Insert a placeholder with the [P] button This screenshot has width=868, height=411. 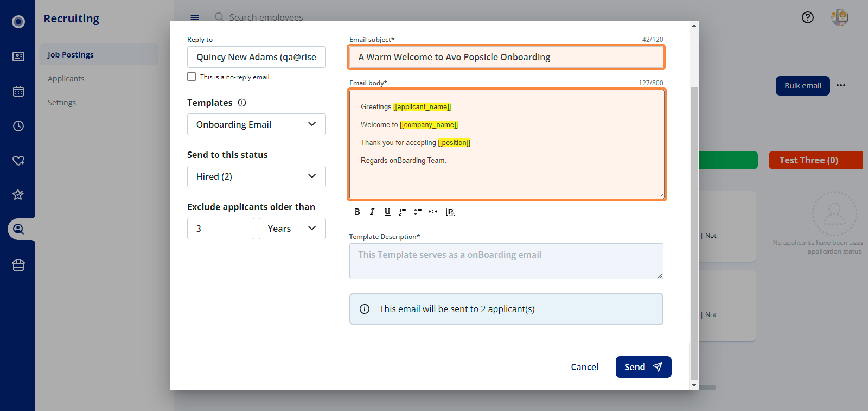click(451, 211)
